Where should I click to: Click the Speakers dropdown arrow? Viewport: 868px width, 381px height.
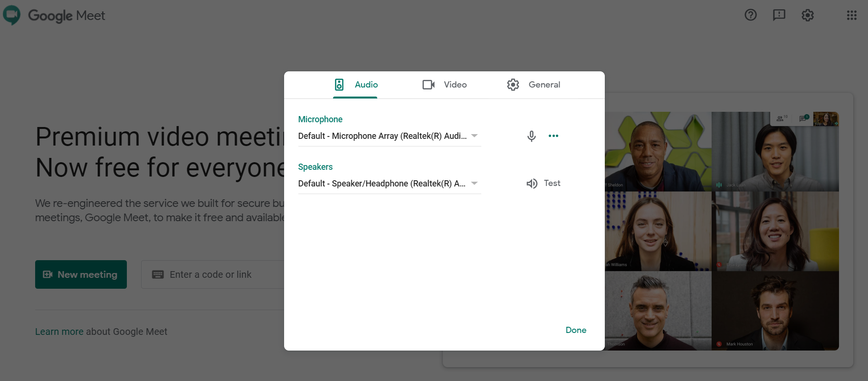[474, 183]
